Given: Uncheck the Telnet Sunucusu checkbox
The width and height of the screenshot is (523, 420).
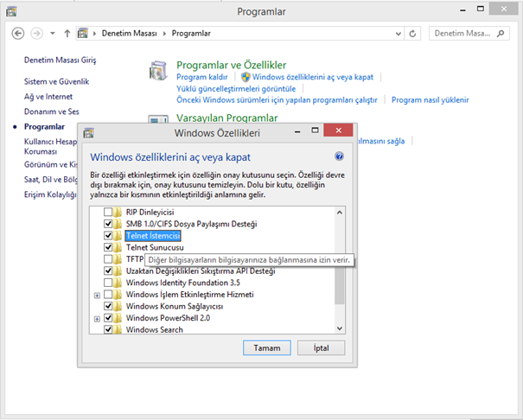Looking at the screenshot, I should coord(108,247).
